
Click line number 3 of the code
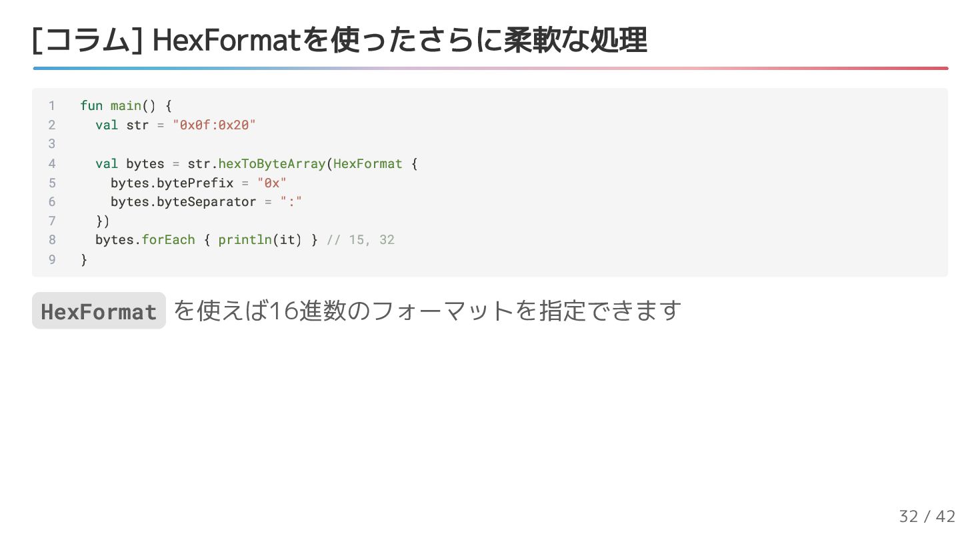coord(51,144)
